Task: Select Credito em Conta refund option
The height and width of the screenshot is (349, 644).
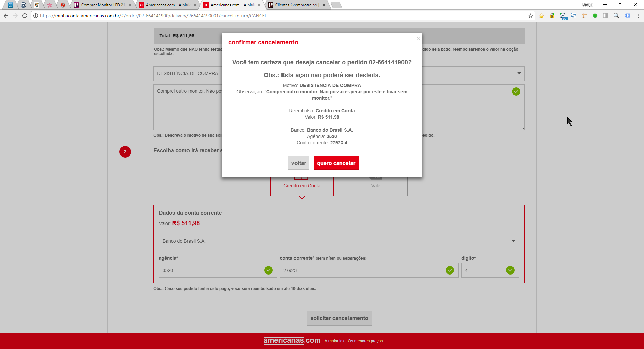Action: [302, 186]
